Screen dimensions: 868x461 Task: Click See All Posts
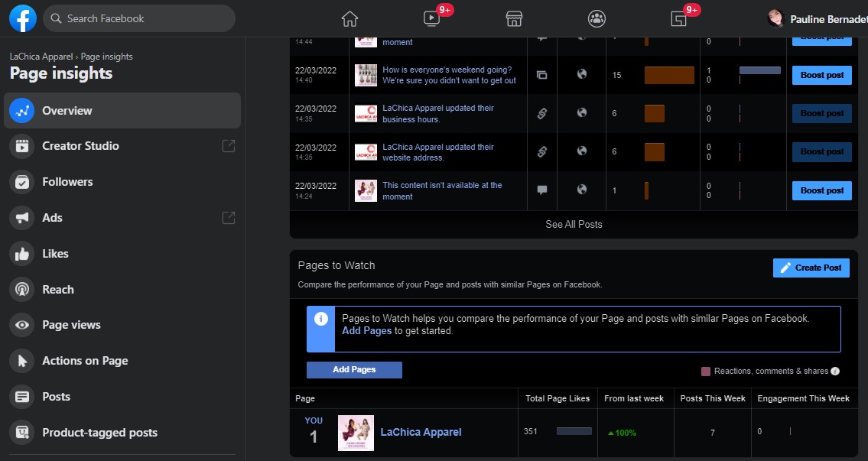click(574, 224)
